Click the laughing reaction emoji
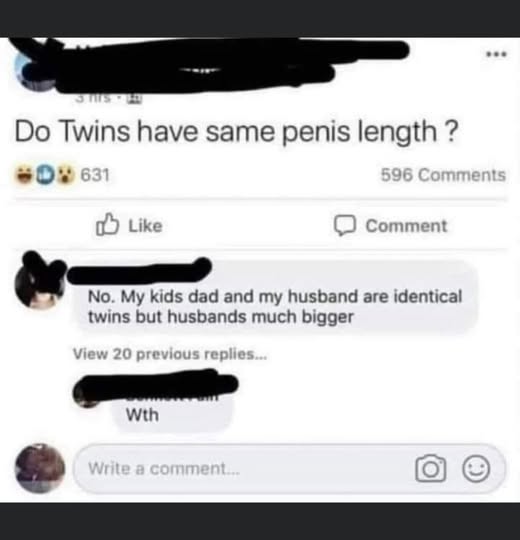 (23, 175)
